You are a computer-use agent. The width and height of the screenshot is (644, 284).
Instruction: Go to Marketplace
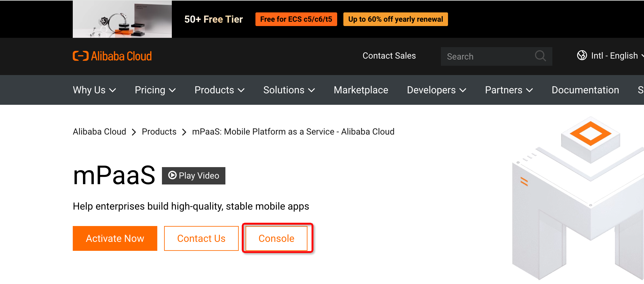(361, 90)
